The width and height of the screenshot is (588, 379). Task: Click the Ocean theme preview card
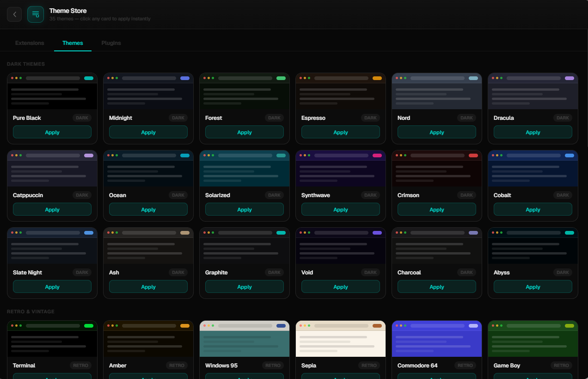(x=148, y=168)
